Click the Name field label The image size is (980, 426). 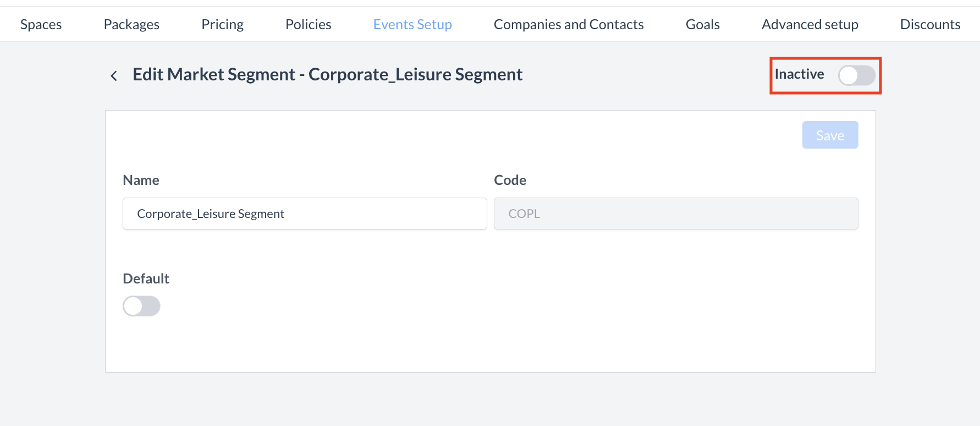click(141, 180)
